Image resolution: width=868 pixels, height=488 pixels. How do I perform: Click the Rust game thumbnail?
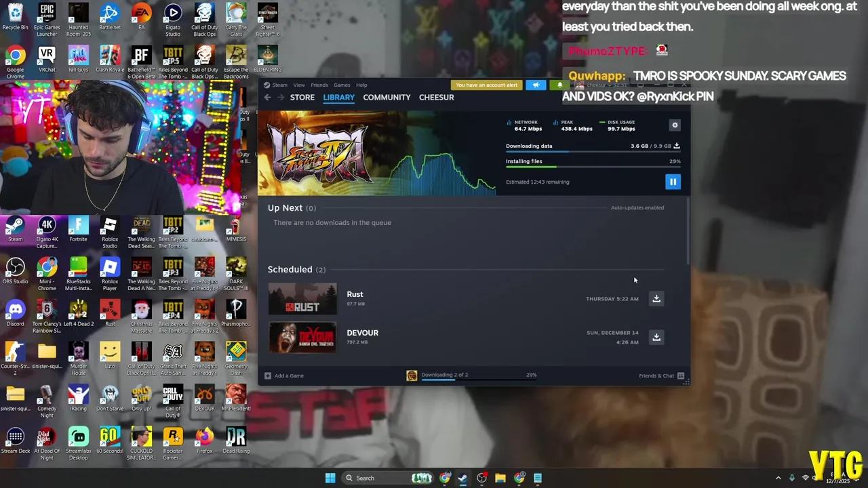click(302, 299)
